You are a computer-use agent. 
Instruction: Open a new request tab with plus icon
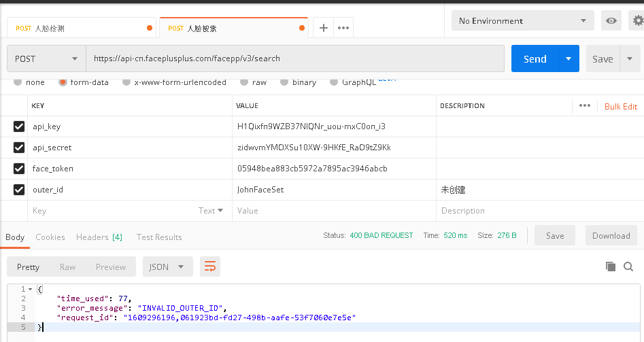click(x=323, y=28)
